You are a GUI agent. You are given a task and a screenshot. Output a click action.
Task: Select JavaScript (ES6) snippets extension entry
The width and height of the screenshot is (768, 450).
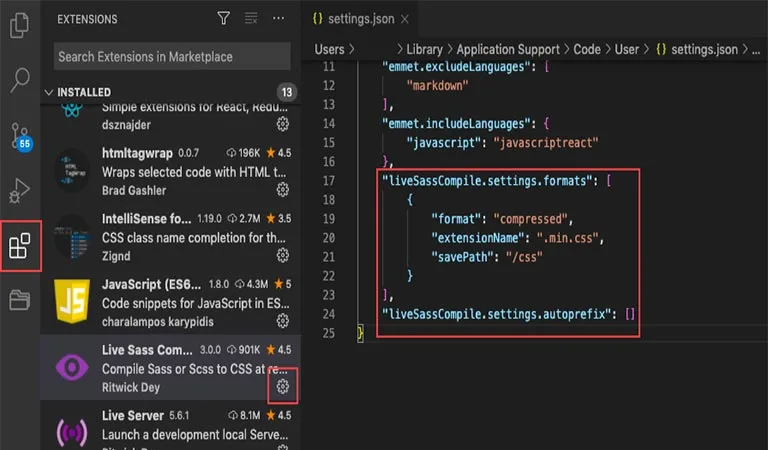[170, 302]
